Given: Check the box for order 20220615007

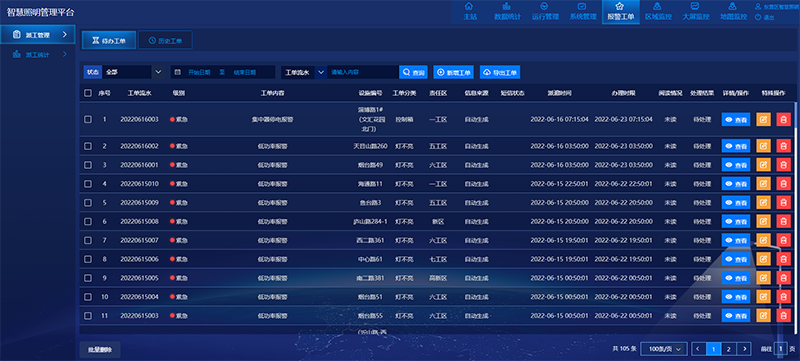Looking at the screenshot, I should click(88, 240).
